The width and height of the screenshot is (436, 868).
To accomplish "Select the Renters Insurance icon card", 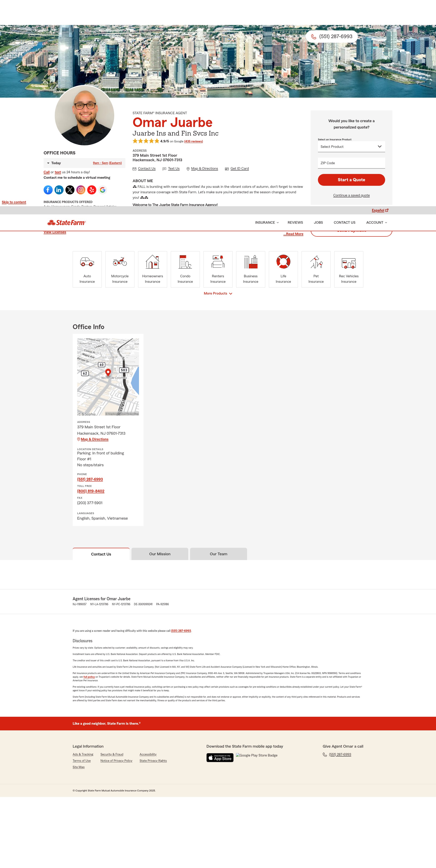I will [x=218, y=269].
